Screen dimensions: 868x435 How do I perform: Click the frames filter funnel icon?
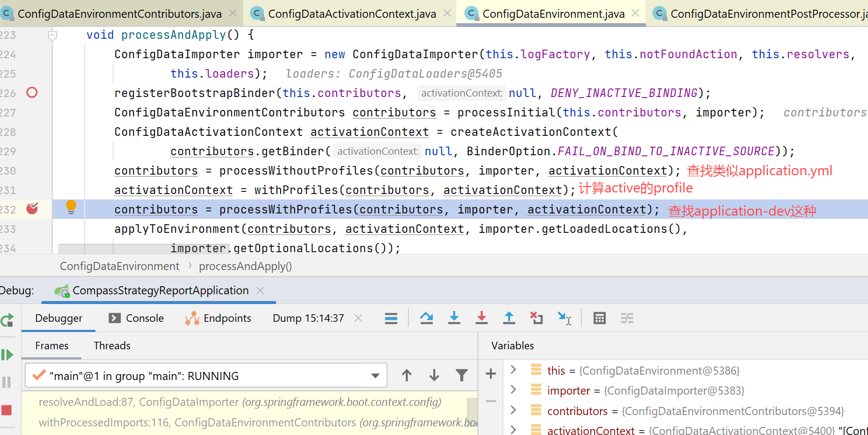point(461,375)
